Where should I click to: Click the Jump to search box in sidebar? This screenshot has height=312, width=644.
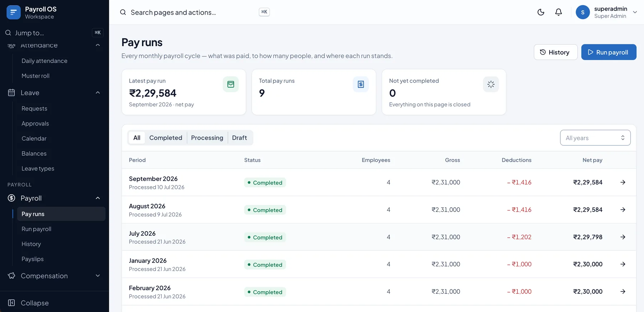point(54,33)
